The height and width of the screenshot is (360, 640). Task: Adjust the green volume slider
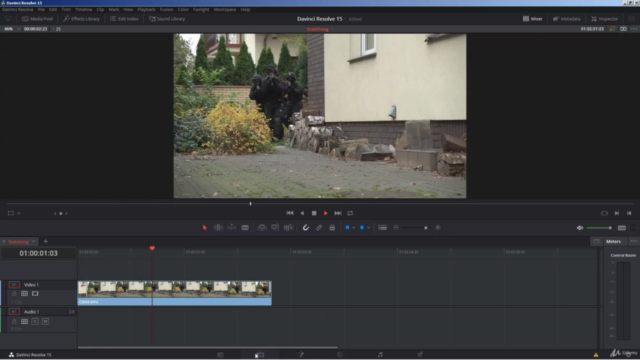click(x=599, y=228)
